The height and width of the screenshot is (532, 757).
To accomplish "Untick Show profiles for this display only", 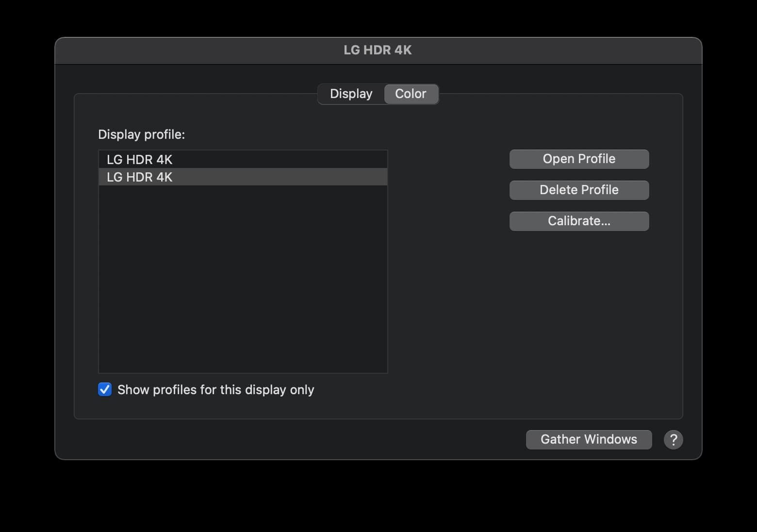I will [x=105, y=389].
